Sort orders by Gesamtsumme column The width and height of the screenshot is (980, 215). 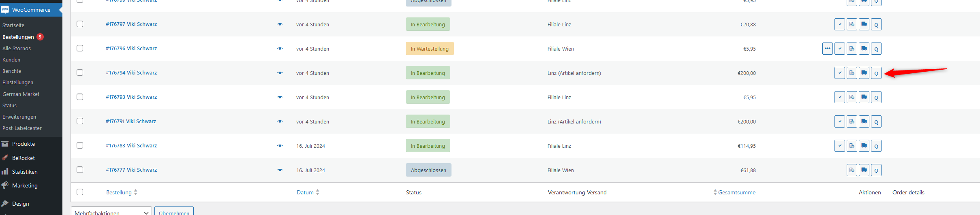click(734, 192)
